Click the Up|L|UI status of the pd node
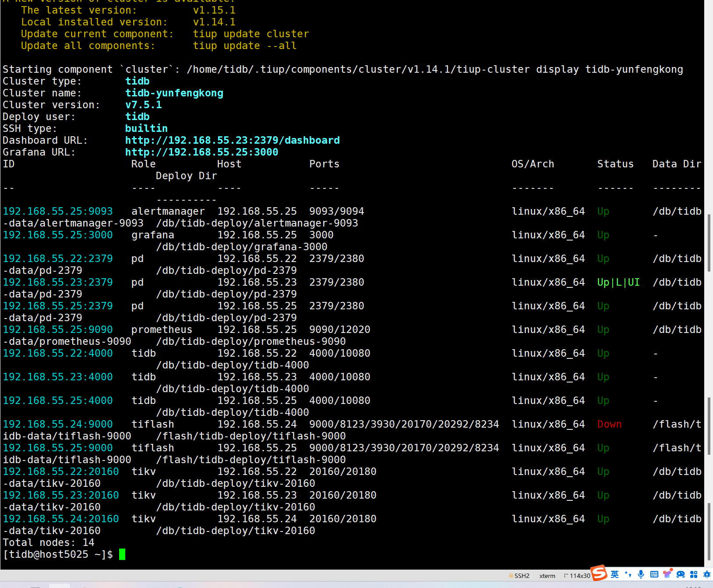The image size is (713, 588). tap(618, 282)
